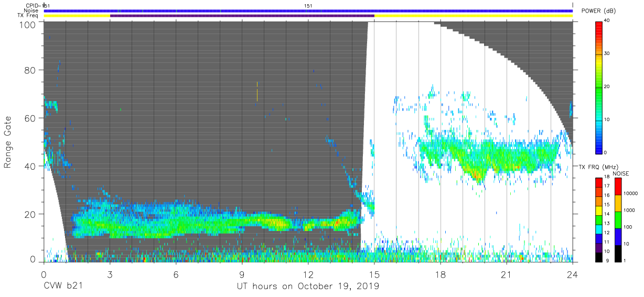
Task: Click y-axis tick label 80
Action: pyautogui.click(x=30, y=70)
